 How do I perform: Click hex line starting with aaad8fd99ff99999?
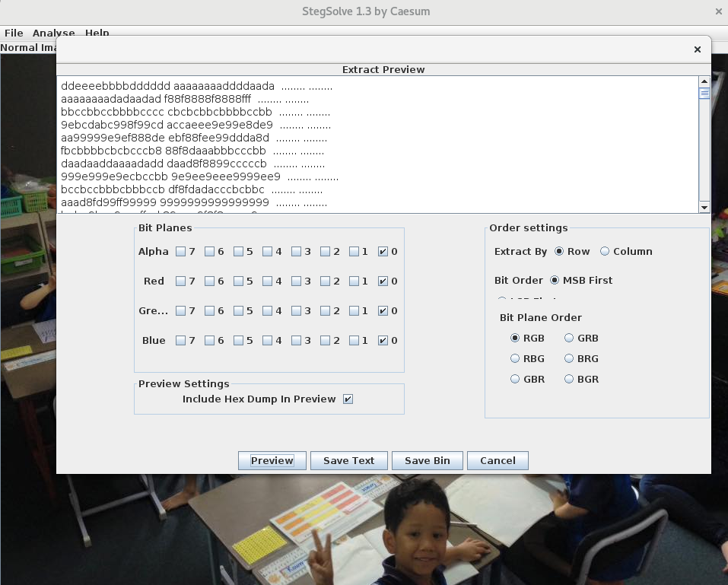194,203
